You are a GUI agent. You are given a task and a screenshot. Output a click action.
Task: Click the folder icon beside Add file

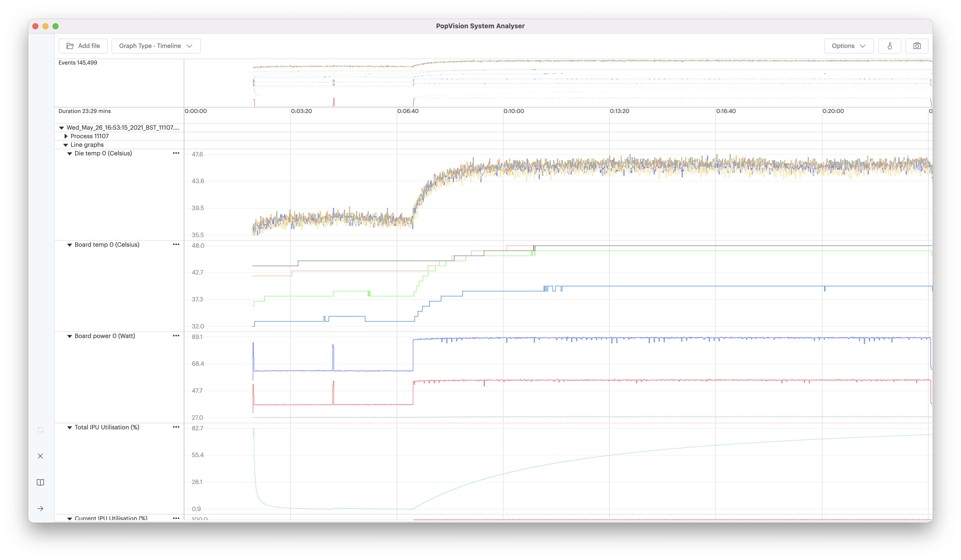click(x=70, y=45)
